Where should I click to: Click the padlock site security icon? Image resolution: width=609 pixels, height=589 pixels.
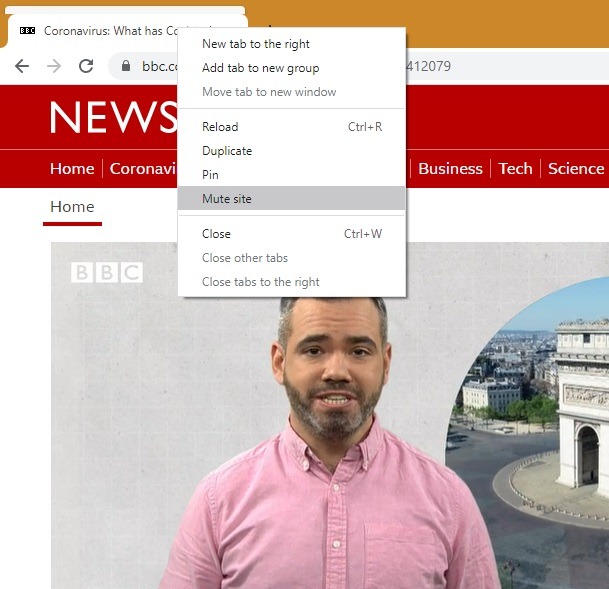126,67
